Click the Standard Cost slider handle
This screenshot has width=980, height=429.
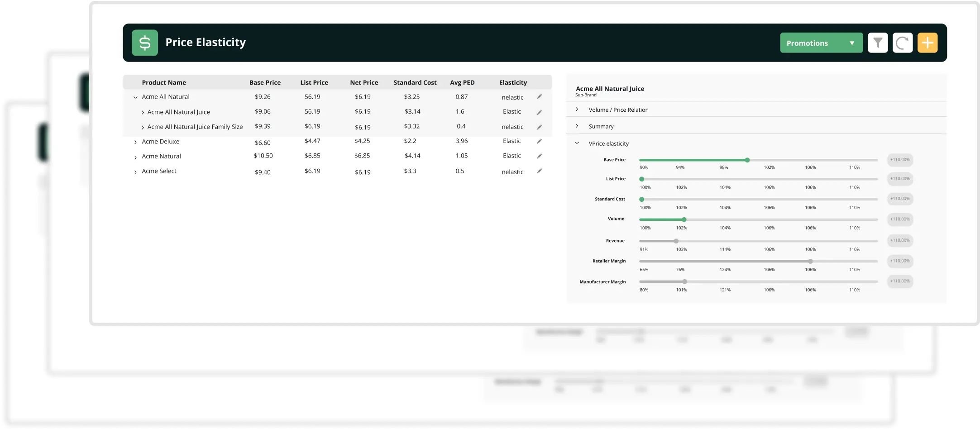642,200
